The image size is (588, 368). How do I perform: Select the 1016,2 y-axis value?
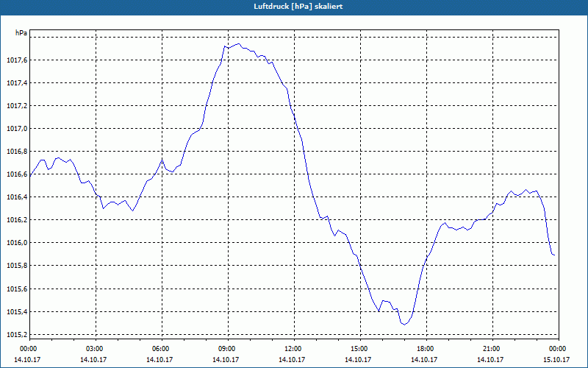click(17, 220)
